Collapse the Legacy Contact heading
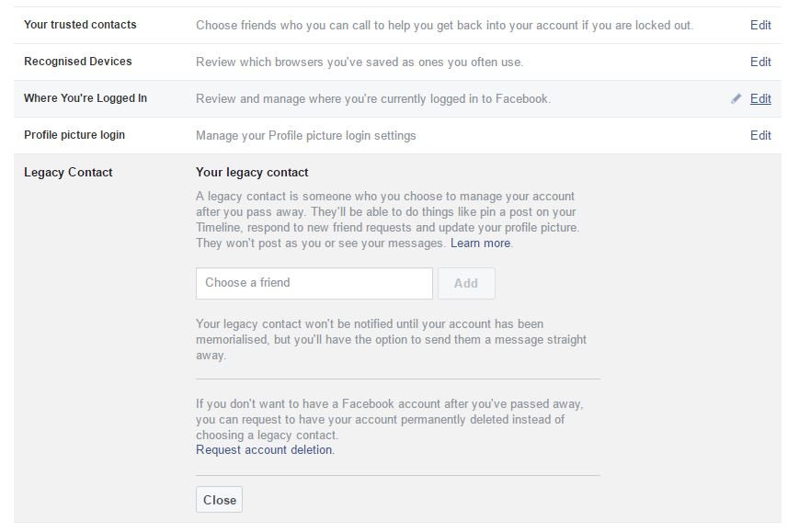The width and height of the screenshot is (799, 532). [x=68, y=172]
